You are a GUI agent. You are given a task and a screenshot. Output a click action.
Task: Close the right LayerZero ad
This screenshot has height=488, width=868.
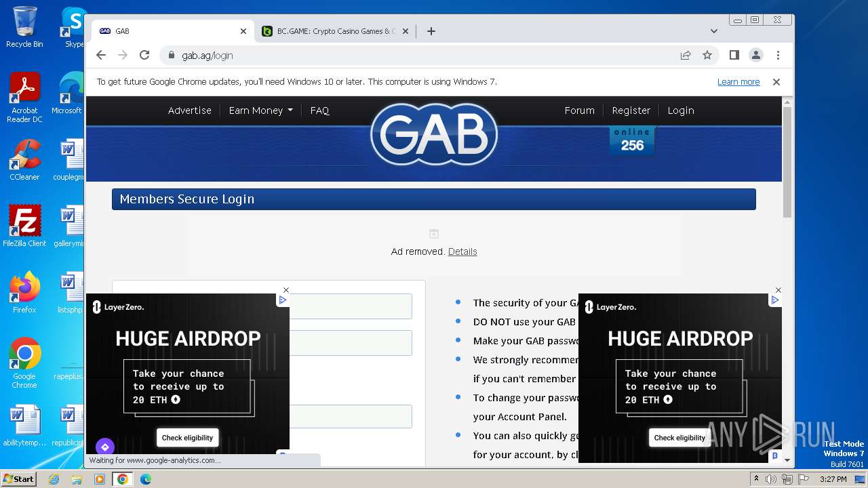(x=778, y=290)
